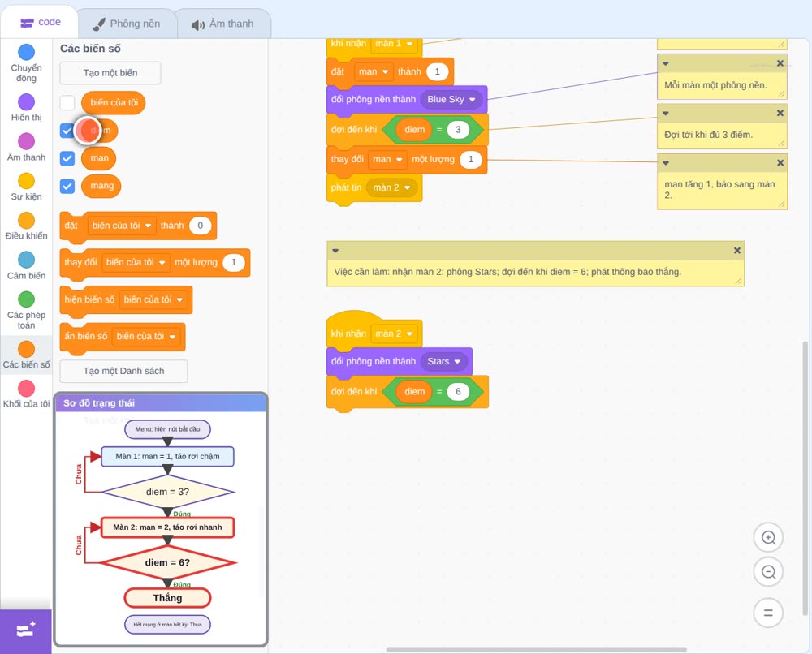Switch to the Phông nền tab
The image size is (812, 654).
[127, 24]
